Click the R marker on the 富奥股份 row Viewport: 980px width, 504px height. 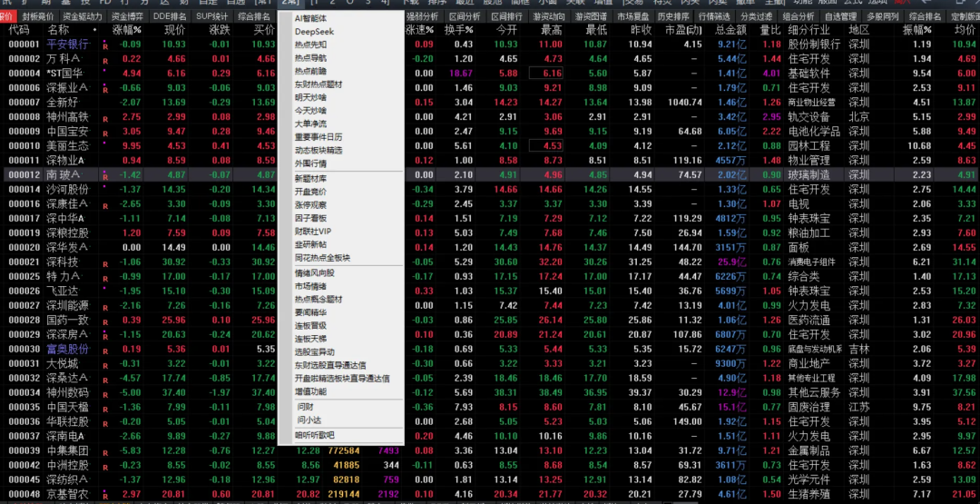click(105, 351)
